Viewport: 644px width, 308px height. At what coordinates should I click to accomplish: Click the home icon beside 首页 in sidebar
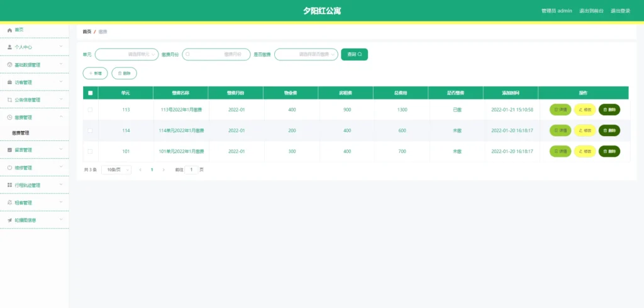(9, 30)
